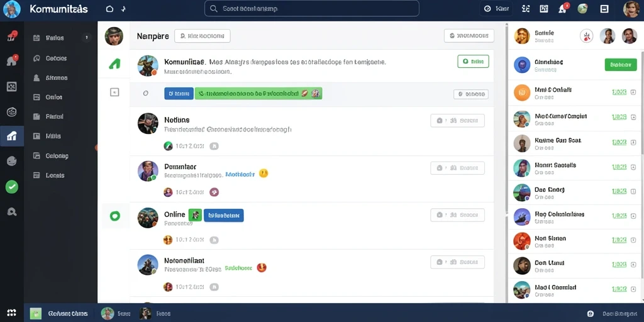Click the QR-style grid icon in top bar
The width and height of the screenshot is (644, 322).
[x=544, y=9]
